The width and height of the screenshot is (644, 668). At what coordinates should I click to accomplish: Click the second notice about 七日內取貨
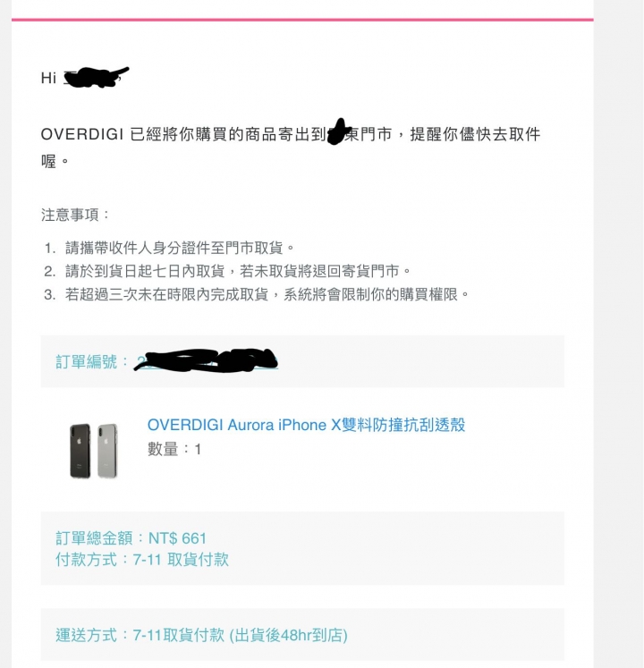[227, 271]
